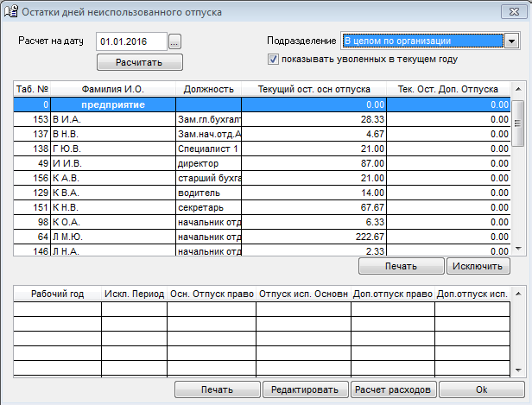The height and width of the screenshot is (405, 532).
Task: Click the lower table scrollbar down arrow
Action: click(518, 370)
